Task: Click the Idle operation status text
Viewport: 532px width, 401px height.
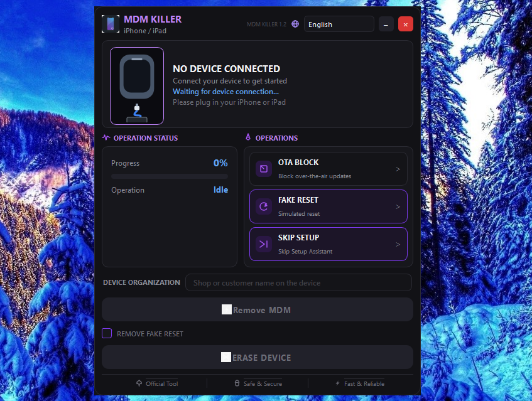Action: click(221, 190)
